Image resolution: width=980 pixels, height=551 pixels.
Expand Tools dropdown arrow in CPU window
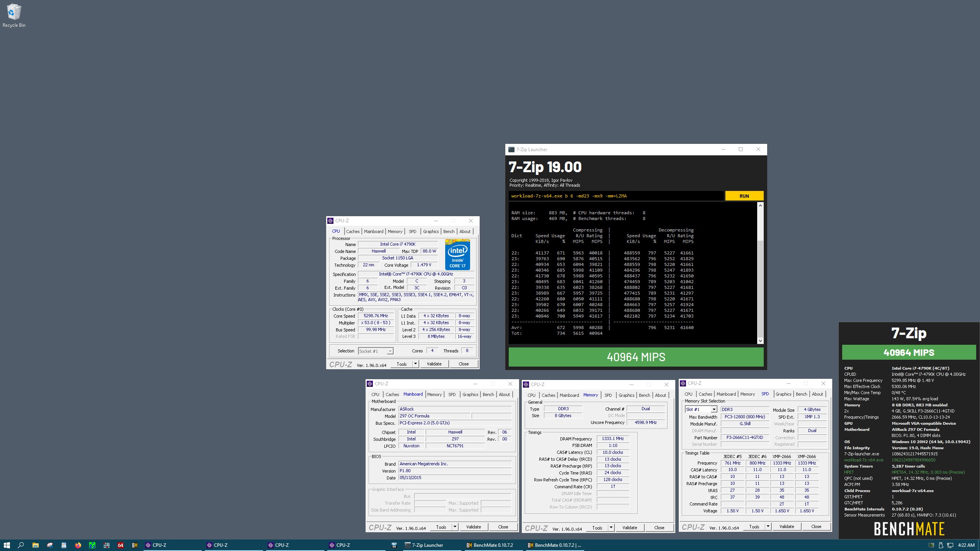point(415,364)
